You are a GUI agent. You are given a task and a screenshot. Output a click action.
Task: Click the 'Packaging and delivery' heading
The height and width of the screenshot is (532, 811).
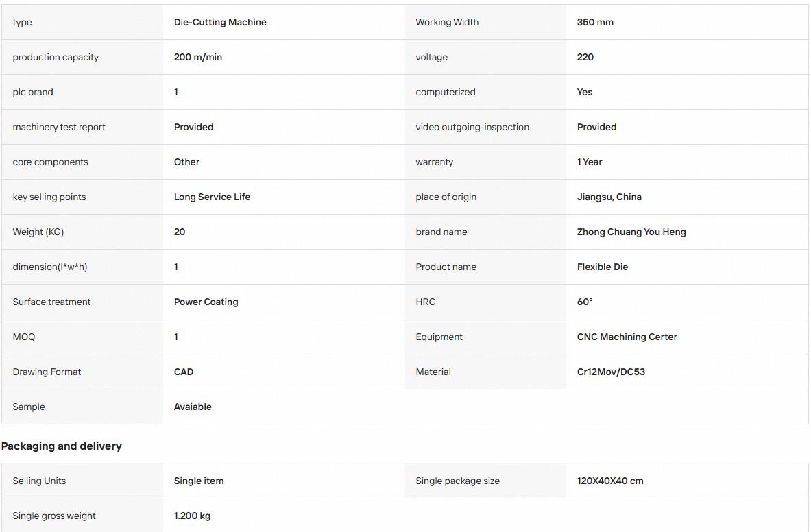[x=61, y=446]
